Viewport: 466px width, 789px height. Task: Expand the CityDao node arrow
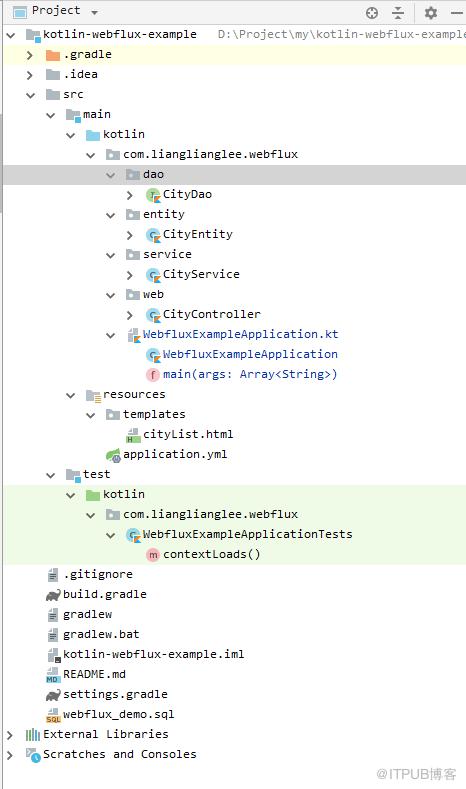(130, 195)
